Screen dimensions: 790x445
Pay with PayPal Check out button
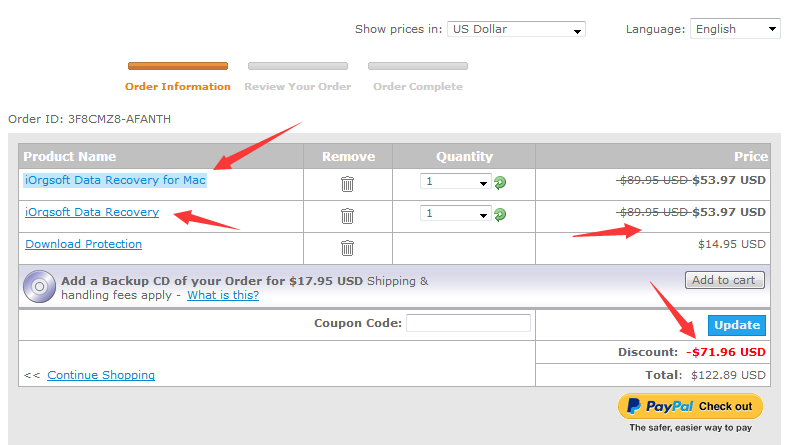690,406
